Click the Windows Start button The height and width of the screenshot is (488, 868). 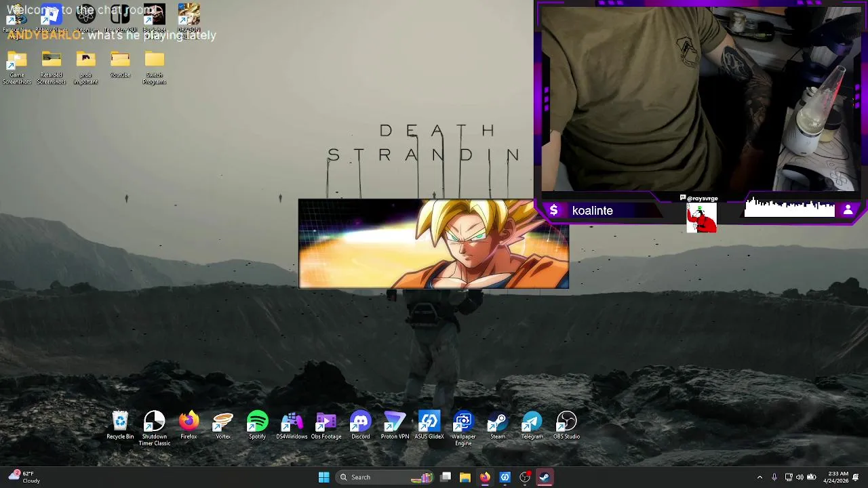(324, 477)
